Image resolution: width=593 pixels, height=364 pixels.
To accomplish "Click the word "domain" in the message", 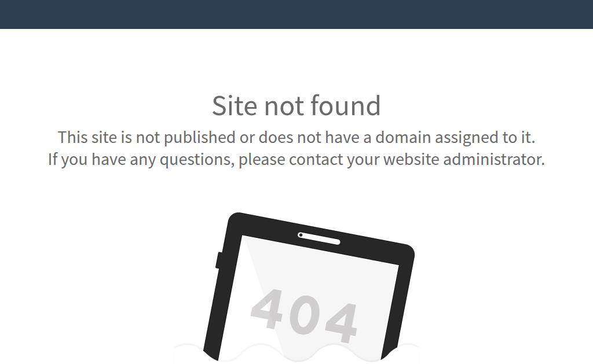I will [403, 137].
